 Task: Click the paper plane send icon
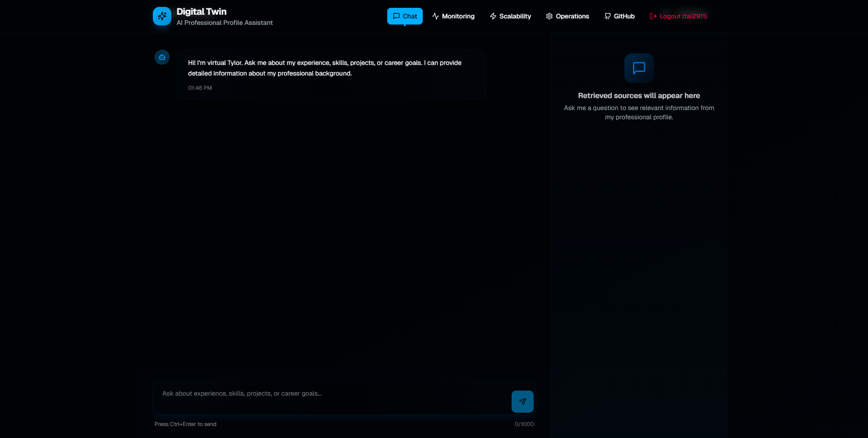point(522,401)
